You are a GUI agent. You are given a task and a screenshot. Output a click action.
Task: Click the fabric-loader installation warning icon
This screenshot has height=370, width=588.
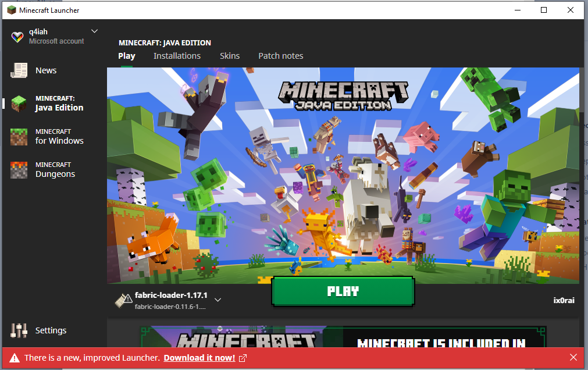[124, 300]
